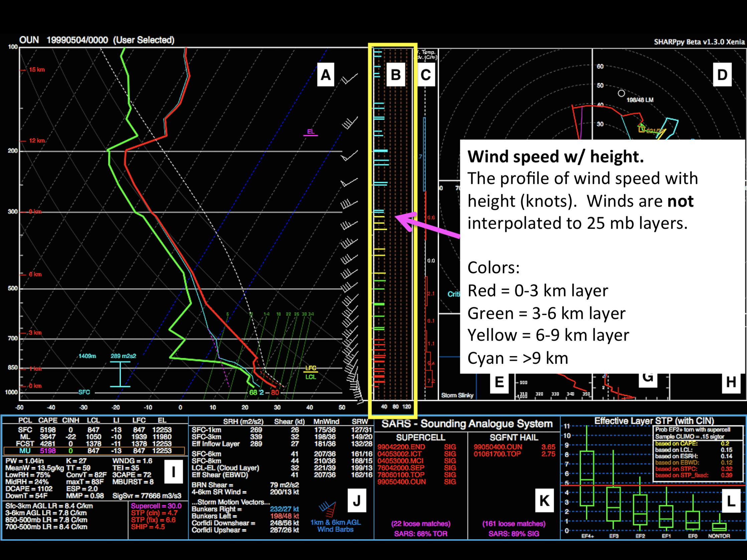Image resolution: width=747 pixels, height=560 pixels.
Task: Click the WNDG = 1.6 value
Action: click(132, 461)
